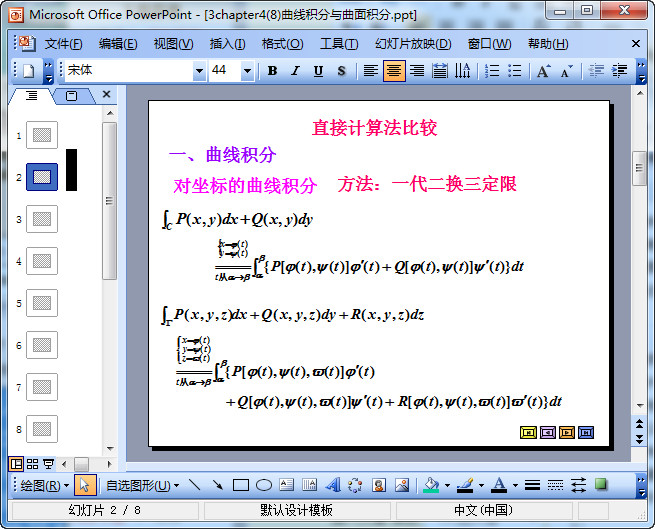
Task: Toggle text Shadow formatting
Action: coord(341,71)
